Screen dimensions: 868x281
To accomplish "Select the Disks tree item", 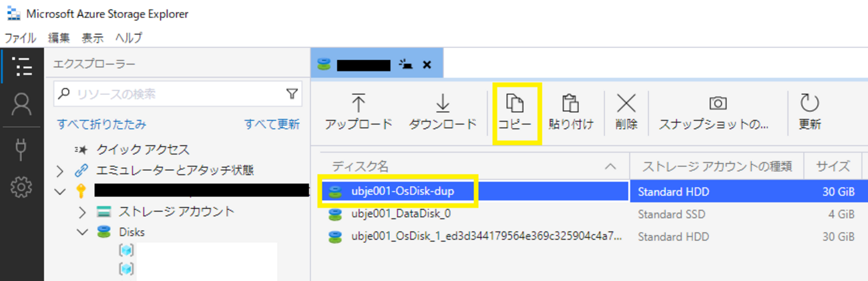I will (132, 232).
